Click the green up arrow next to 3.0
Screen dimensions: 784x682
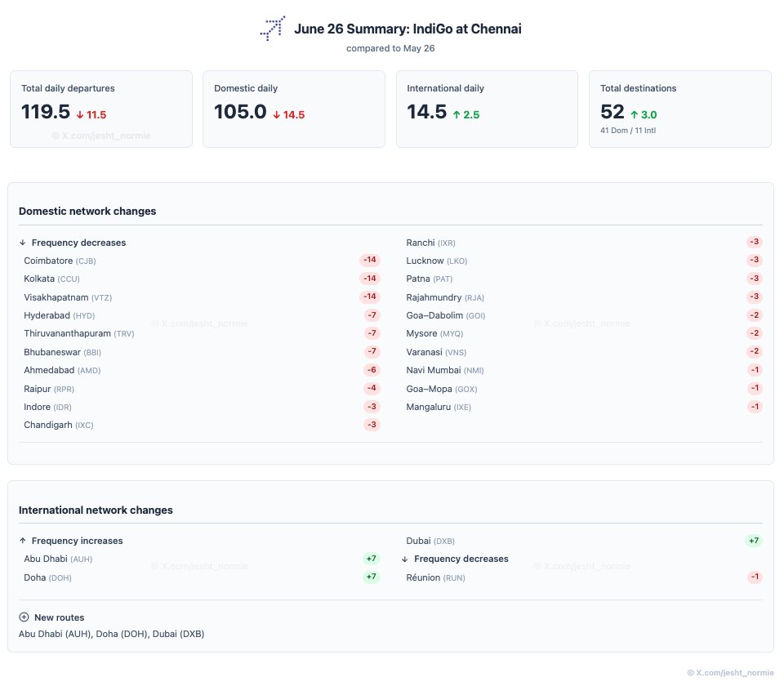(635, 115)
